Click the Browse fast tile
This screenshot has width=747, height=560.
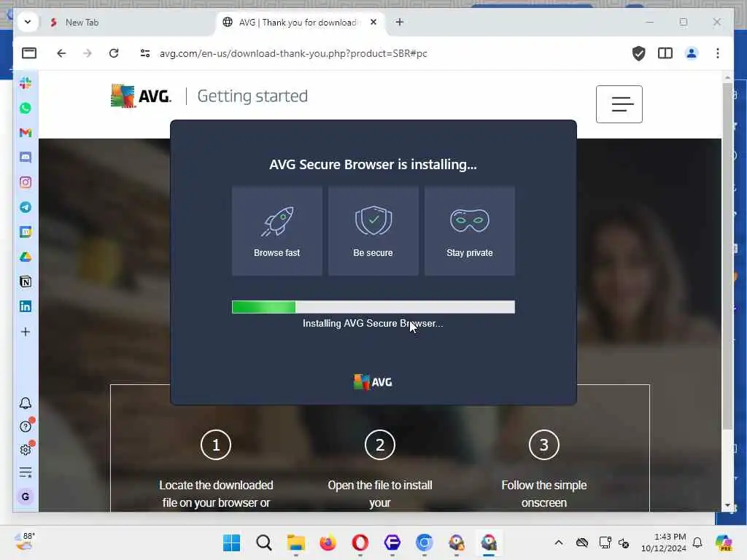[x=276, y=231]
